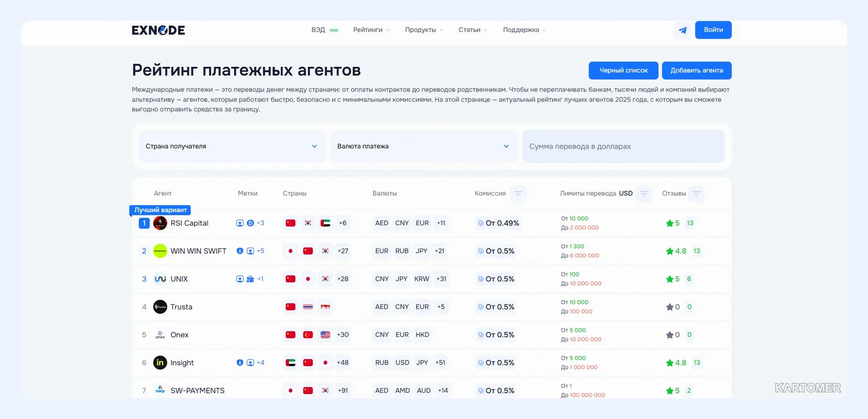
Task: Expand the Продукты menu
Action: click(x=424, y=30)
